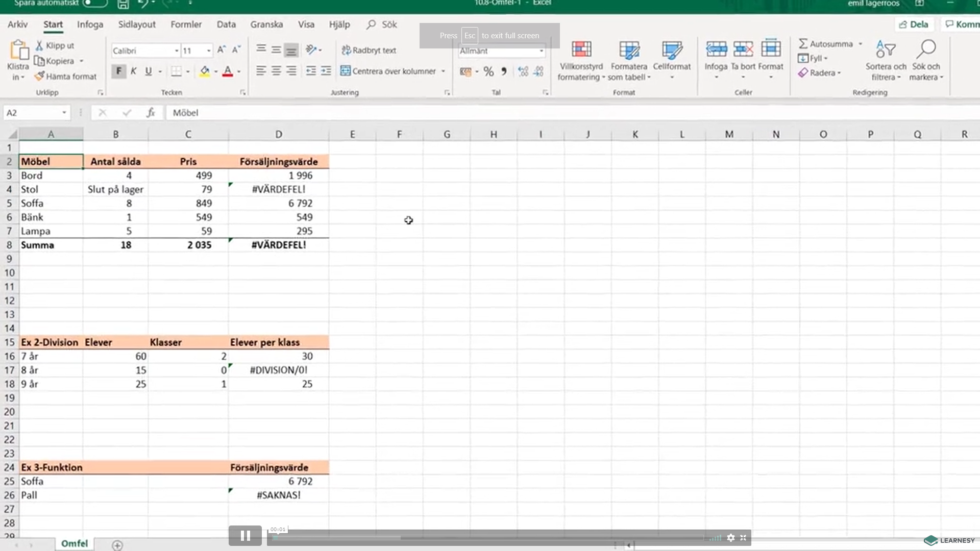Click column D header
Image resolution: width=980 pixels, height=551 pixels.
(x=279, y=134)
